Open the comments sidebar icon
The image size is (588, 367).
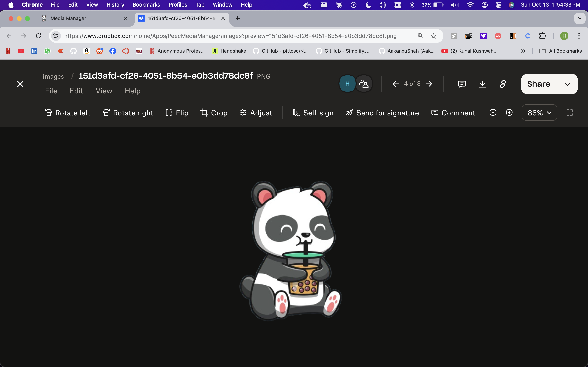tap(462, 84)
